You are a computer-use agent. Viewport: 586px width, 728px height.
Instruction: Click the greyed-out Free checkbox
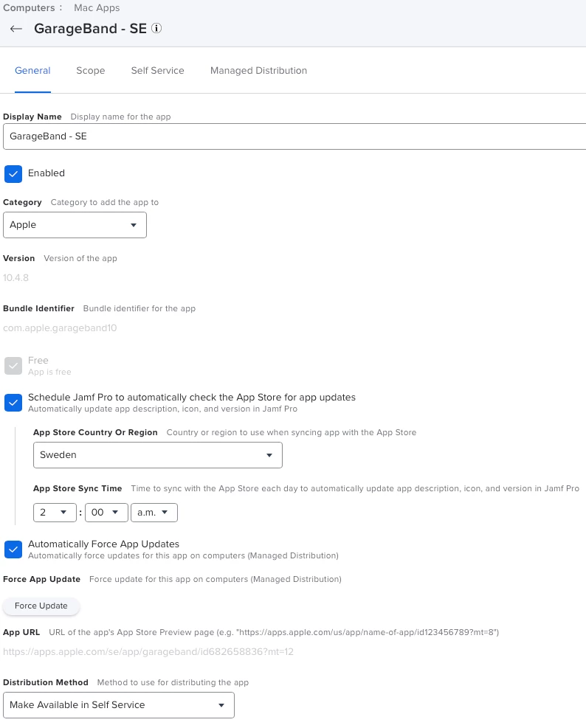pyautogui.click(x=13, y=366)
